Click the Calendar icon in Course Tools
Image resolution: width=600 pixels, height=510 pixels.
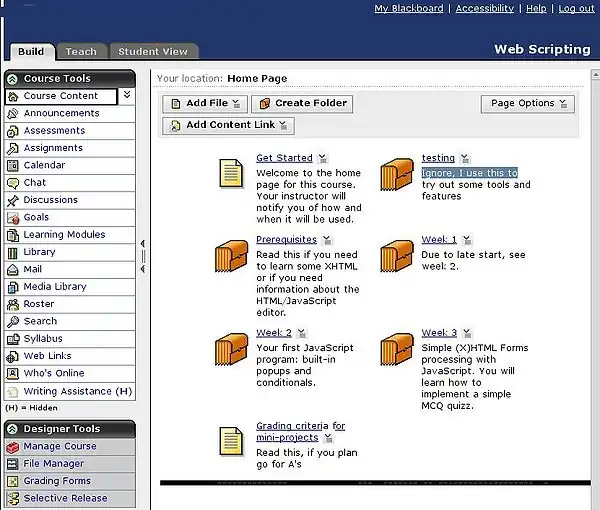click(13, 165)
